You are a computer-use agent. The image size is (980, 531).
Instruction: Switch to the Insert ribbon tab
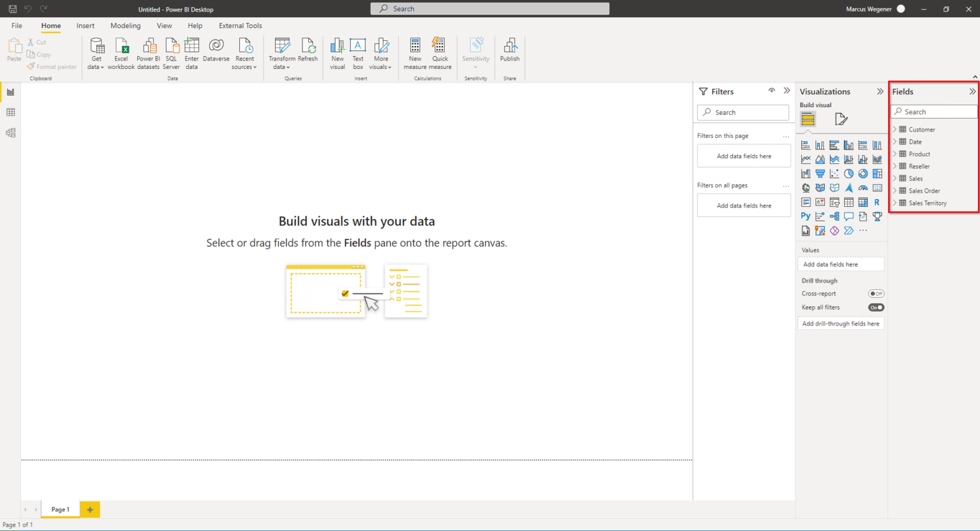[x=85, y=26]
